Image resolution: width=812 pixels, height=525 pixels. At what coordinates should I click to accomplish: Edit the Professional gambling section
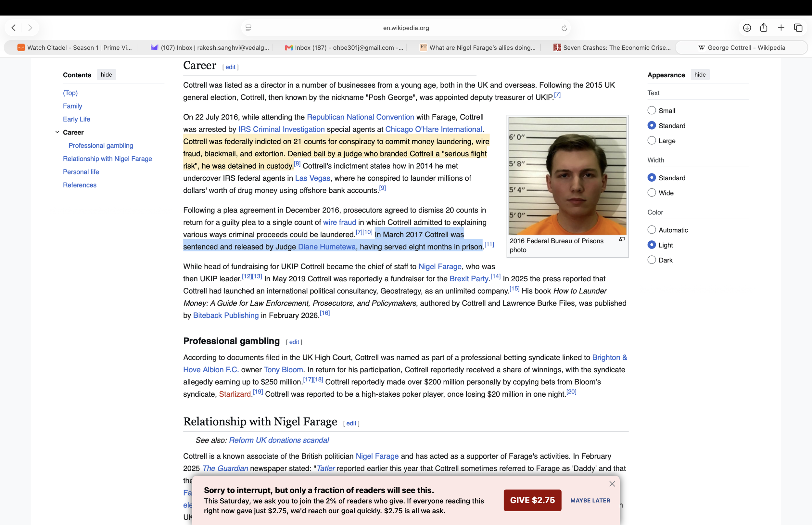[294, 342]
